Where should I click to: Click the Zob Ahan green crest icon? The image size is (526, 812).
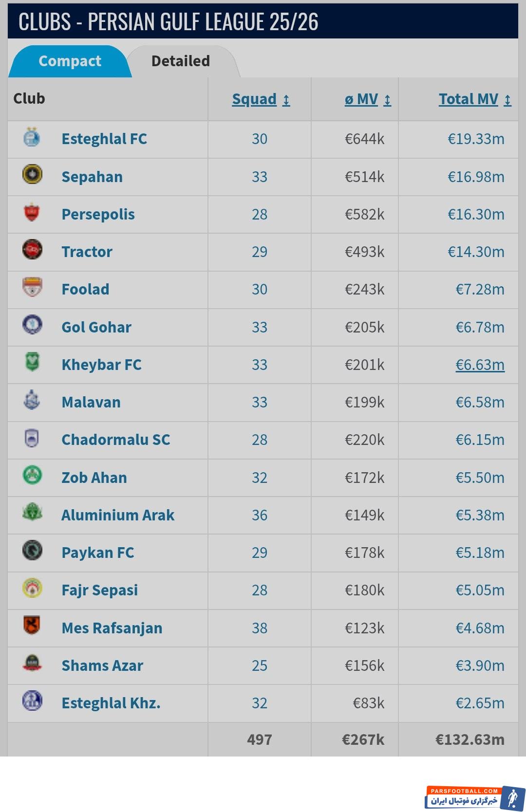coord(32,475)
